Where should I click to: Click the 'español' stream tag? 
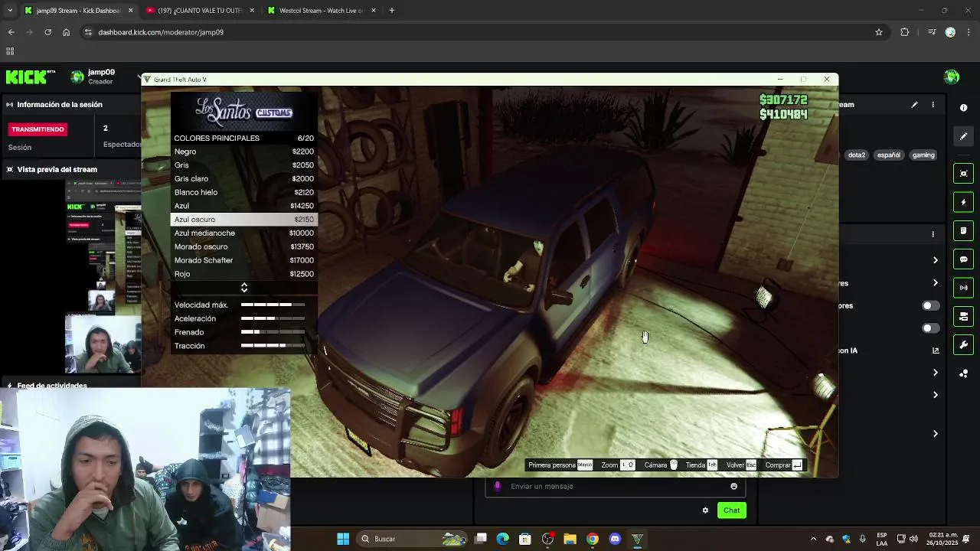pyautogui.click(x=889, y=155)
